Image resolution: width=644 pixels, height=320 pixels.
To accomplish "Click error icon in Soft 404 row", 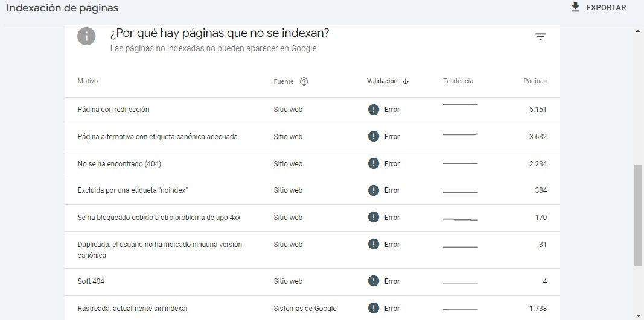I will click(x=374, y=281).
